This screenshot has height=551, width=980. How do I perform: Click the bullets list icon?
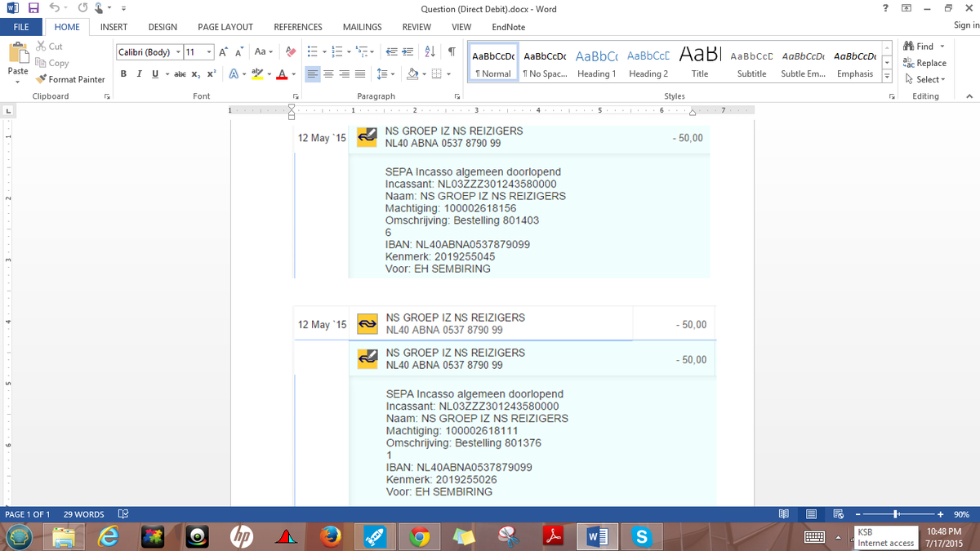(312, 52)
